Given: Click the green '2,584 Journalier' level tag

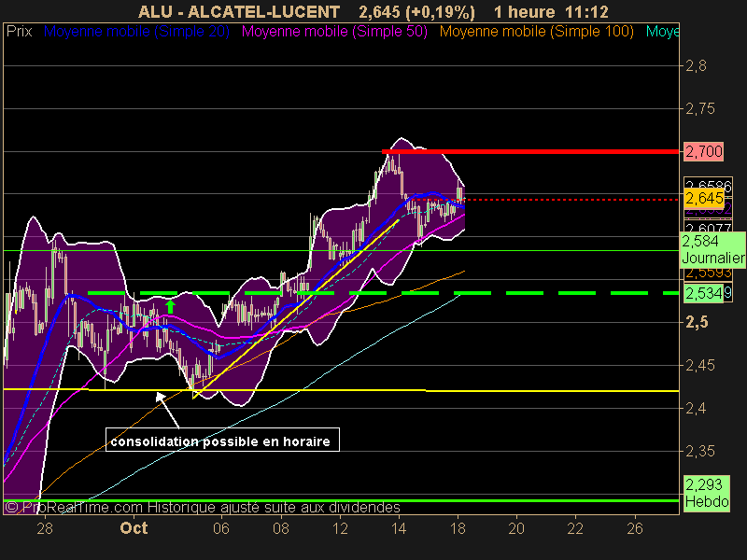Looking at the screenshot, I should click(x=712, y=249).
